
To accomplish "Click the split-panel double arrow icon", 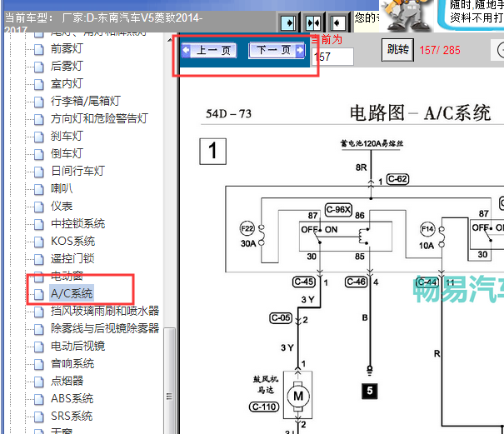I will coord(312,22).
